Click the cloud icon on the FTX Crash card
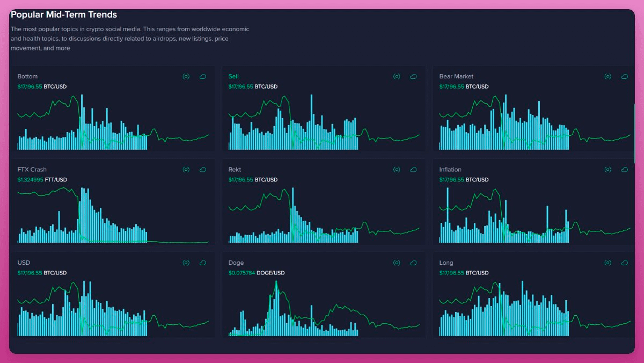The height and width of the screenshot is (363, 644). pos(203,170)
